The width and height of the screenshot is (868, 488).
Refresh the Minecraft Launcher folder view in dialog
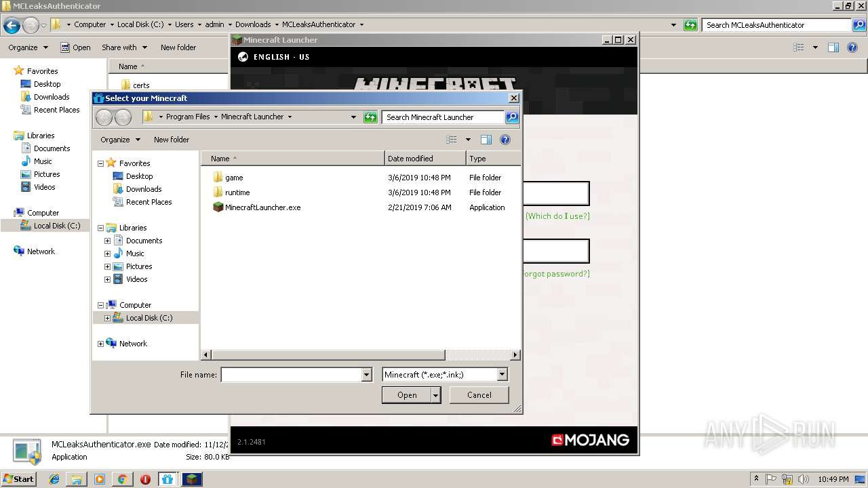point(370,117)
